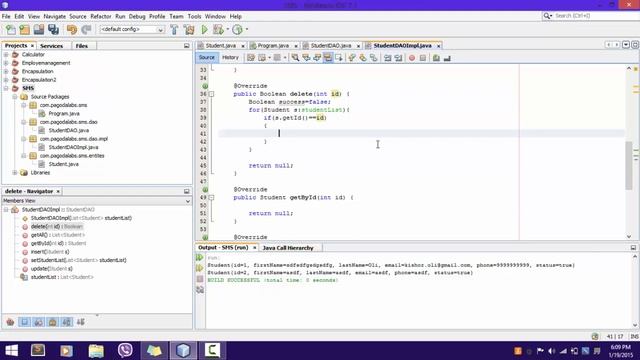Viewport: 640px width, 360px height.
Task: Select setStudentList method in Navigator
Action: [78, 260]
